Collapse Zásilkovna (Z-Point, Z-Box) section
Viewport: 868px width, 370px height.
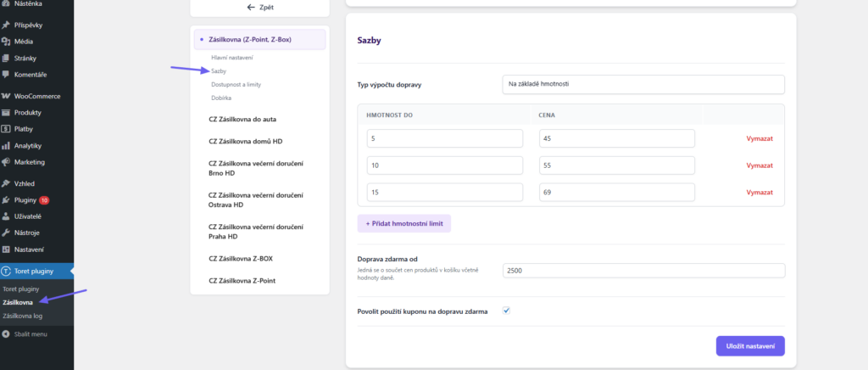[x=259, y=40]
